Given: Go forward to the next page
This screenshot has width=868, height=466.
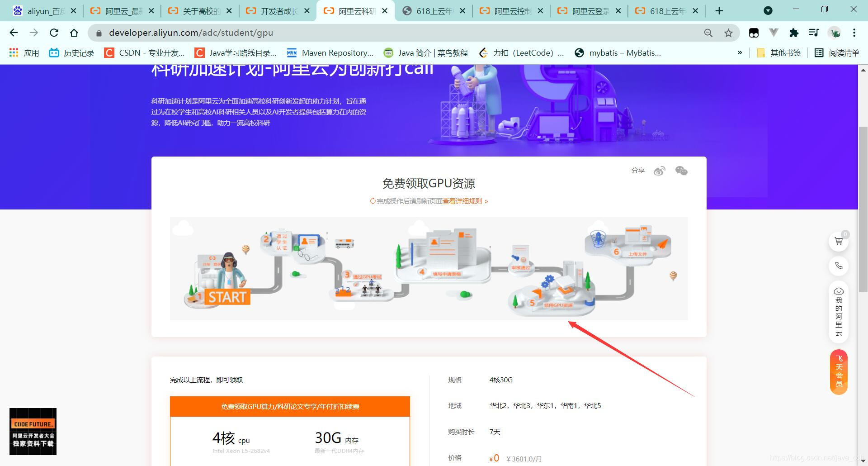Looking at the screenshot, I should click(34, 33).
